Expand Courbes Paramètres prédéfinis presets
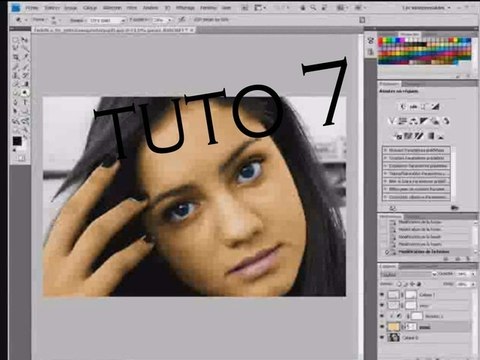480x360 pixels. point(386,158)
